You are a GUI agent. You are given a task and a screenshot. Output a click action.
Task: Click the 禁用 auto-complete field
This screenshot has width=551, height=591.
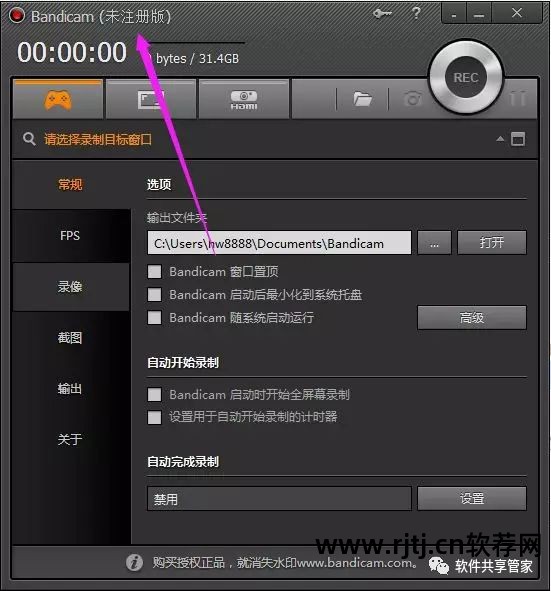(279, 499)
